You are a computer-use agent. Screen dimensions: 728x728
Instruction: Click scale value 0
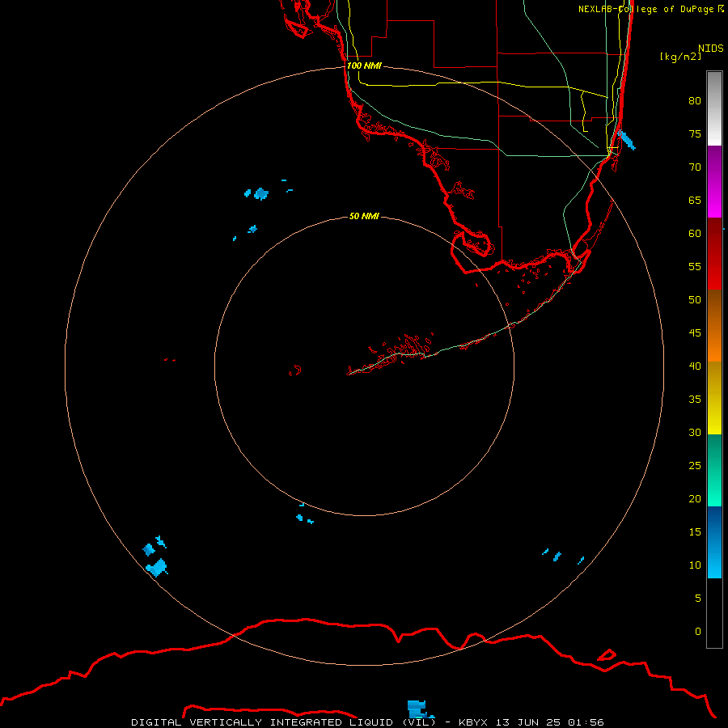coord(698,632)
